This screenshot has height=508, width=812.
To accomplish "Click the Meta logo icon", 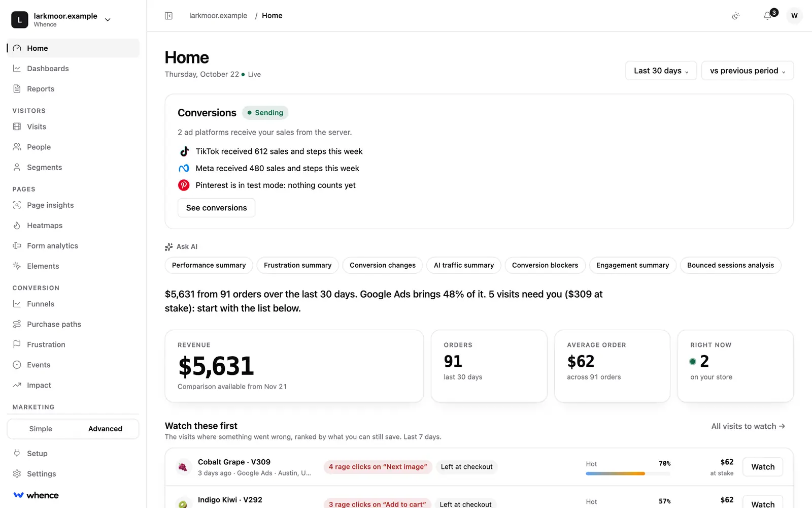I will coord(184,168).
